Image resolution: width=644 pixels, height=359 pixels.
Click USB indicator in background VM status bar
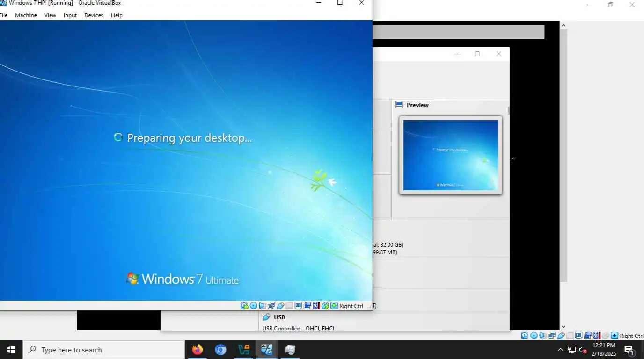click(x=561, y=336)
